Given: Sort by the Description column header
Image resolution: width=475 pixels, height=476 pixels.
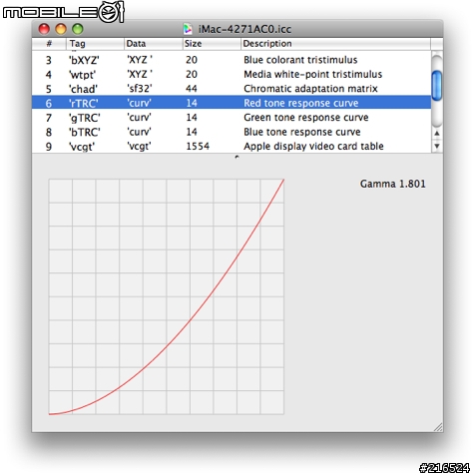Looking at the screenshot, I should pyautogui.click(x=335, y=44).
